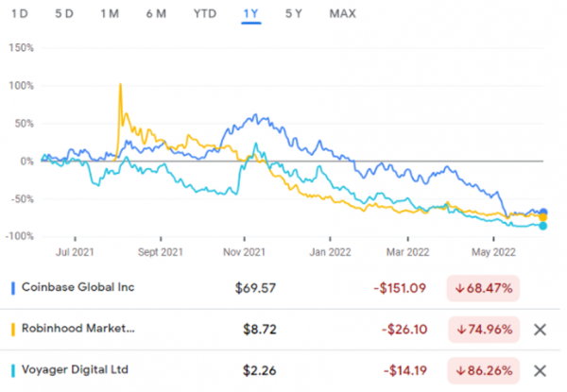Remove Robinhood Markets from the comparison
This screenshot has height=392, width=567.
pos(540,330)
